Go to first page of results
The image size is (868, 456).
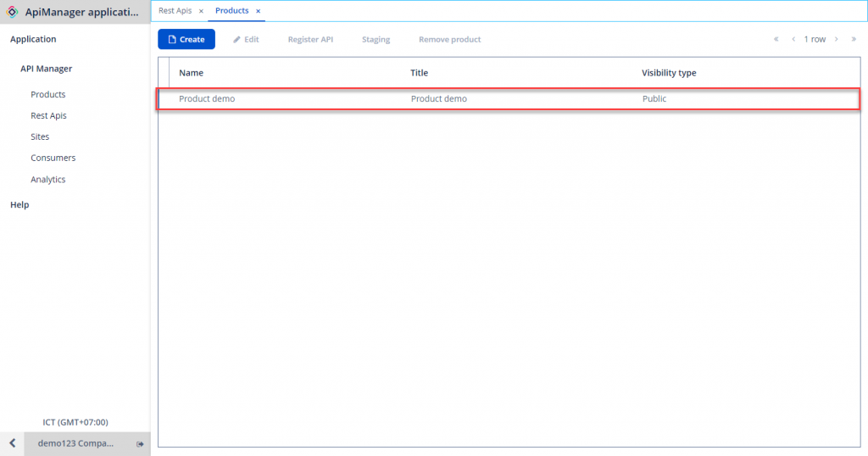point(776,39)
